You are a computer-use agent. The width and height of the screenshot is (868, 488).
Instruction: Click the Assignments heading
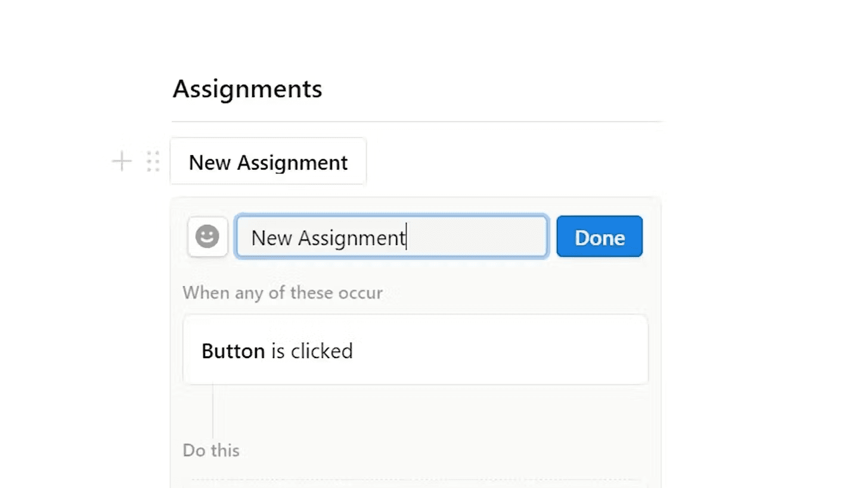pos(247,89)
